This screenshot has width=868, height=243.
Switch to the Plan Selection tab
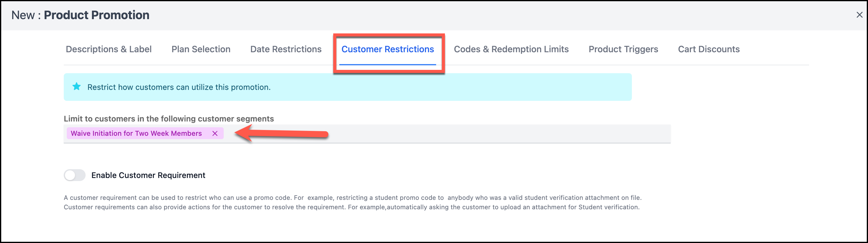click(201, 49)
